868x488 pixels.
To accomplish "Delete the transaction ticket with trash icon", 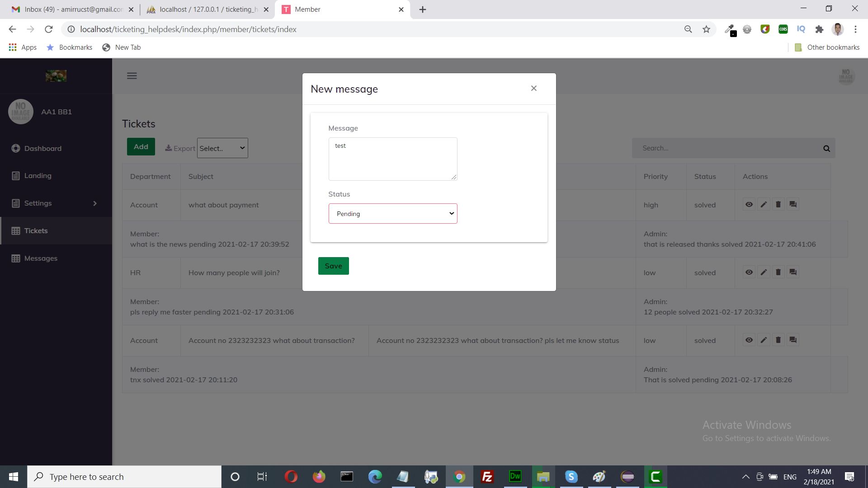I will click(778, 340).
